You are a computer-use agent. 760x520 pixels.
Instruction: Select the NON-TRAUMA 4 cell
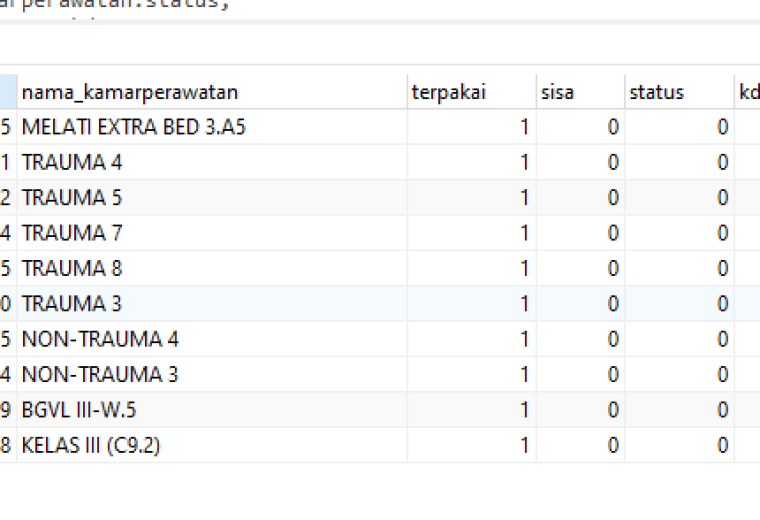[x=212, y=339]
